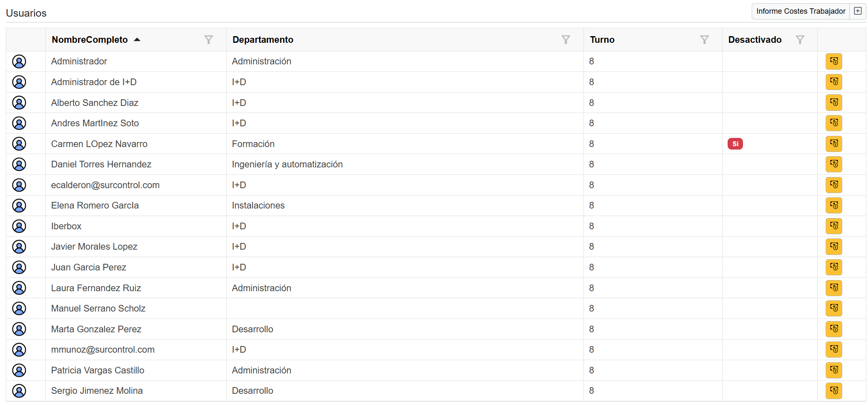Click user avatar icon beside Iberbox
The height and width of the screenshot is (405, 868).
19,226
